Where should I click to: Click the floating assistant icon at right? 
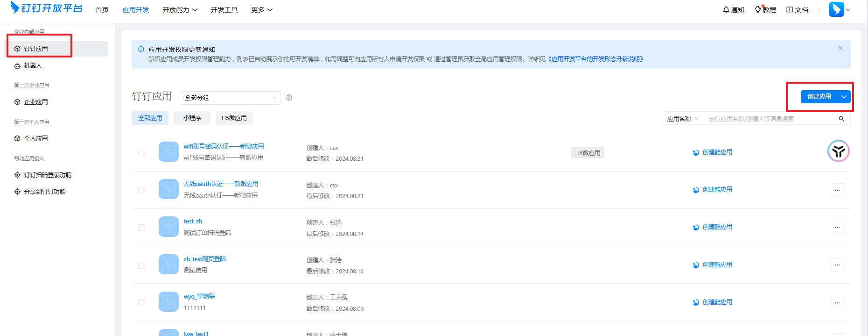tap(838, 151)
